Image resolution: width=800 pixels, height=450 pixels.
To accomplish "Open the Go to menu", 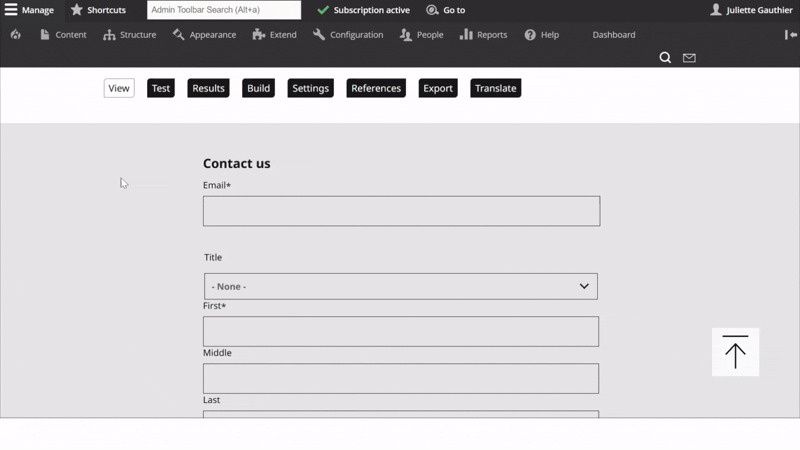I will pos(446,10).
